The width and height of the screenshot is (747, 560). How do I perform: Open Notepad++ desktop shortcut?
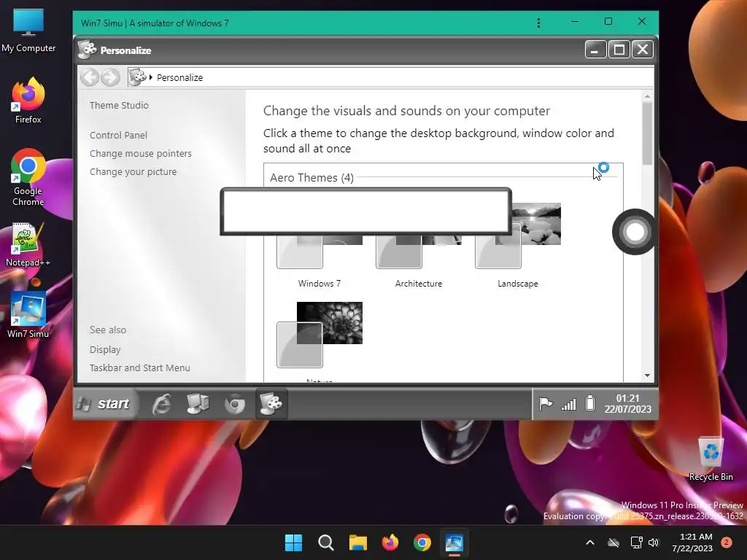pos(28,244)
